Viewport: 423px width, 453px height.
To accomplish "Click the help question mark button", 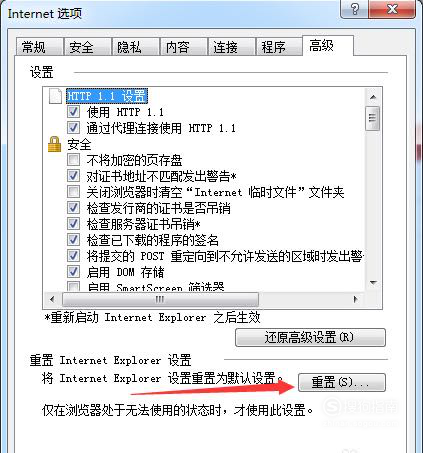I will tap(355, 9).
